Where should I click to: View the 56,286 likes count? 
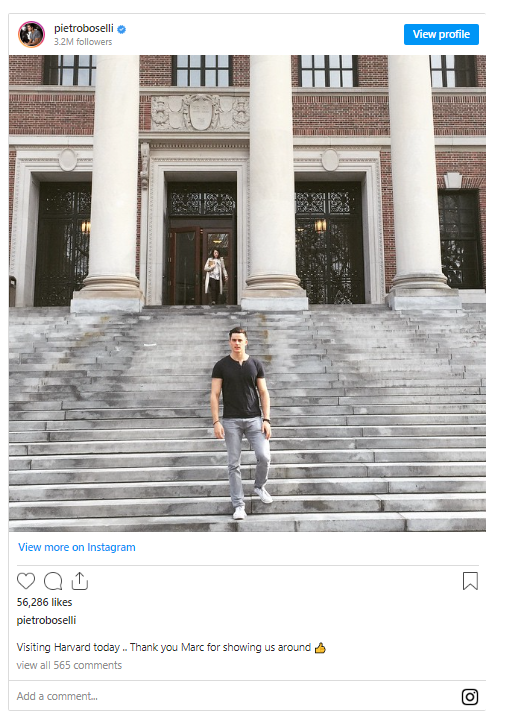[x=45, y=602]
